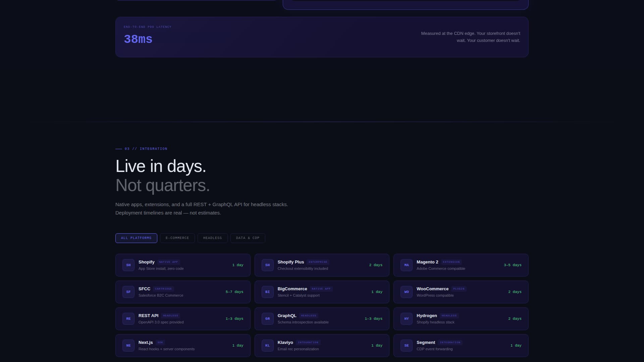The image size is (644, 362).
Task: Click the Enterprise tag on Shopify Plus
Action: coord(318,262)
